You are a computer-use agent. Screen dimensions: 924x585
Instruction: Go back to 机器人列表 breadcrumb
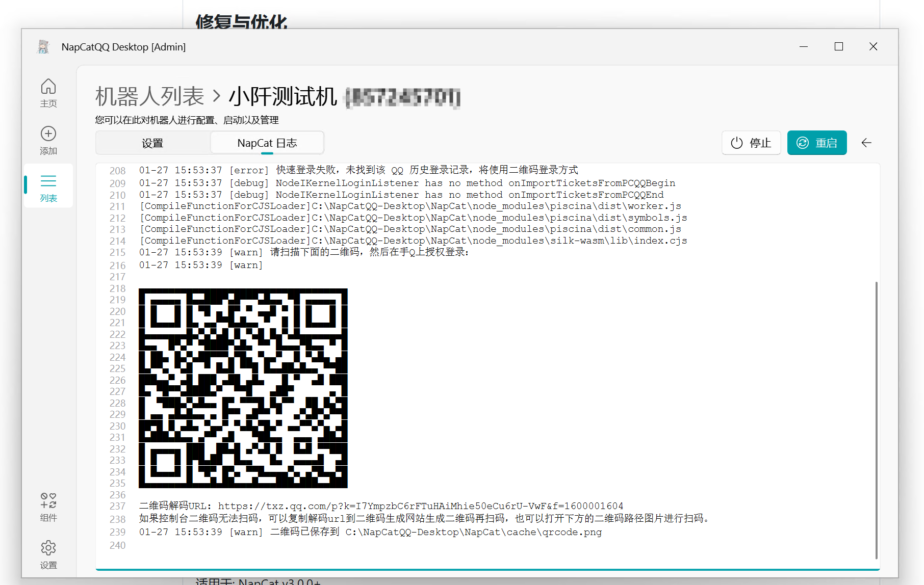point(149,97)
